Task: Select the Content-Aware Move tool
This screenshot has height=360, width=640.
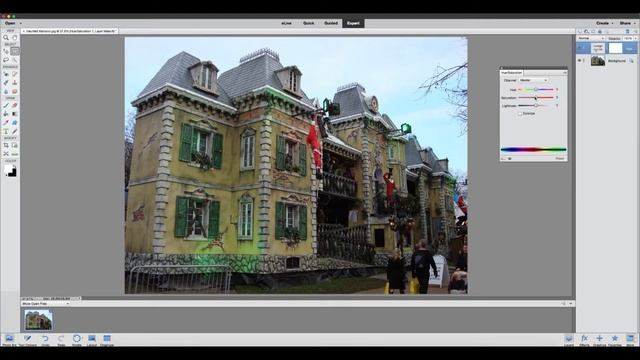Action: [6, 154]
